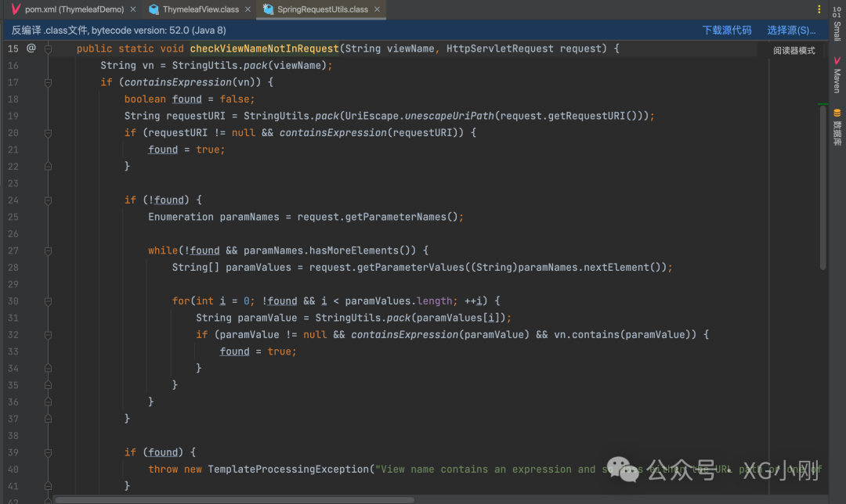
Task: Click the vertical editor scrollbar
Action: click(x=822, y=188)
